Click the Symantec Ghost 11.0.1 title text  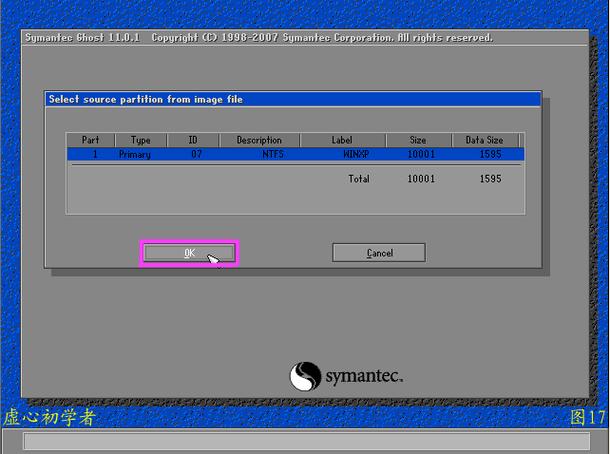[x=82, y=38]
